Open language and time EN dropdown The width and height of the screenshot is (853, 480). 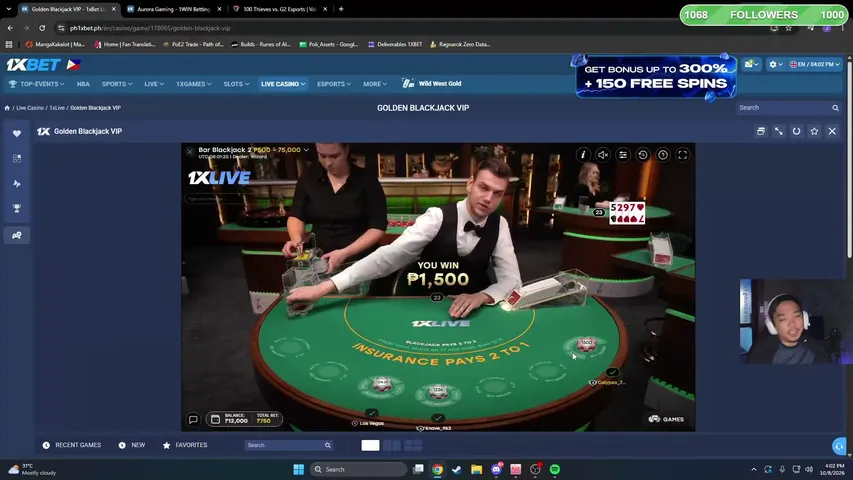click(814, 64)
